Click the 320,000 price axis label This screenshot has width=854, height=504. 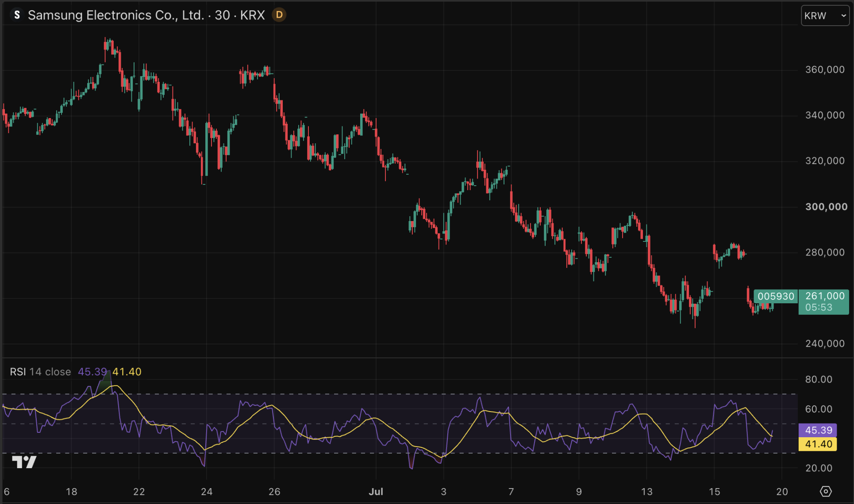tap(825, 161)
